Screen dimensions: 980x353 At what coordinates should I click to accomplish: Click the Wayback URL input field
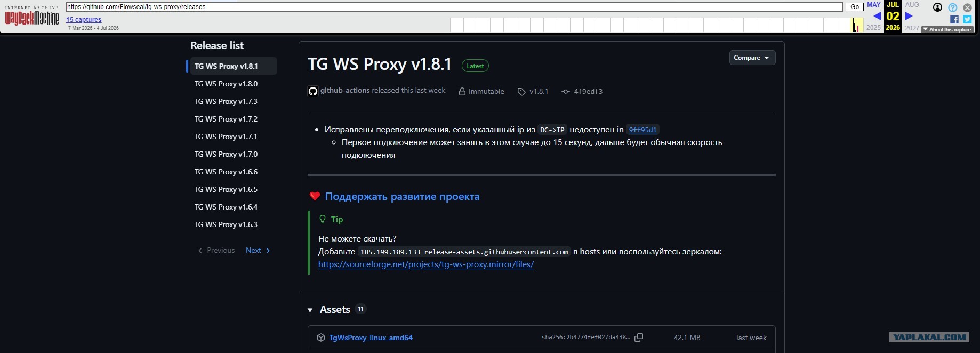[454, 7]
